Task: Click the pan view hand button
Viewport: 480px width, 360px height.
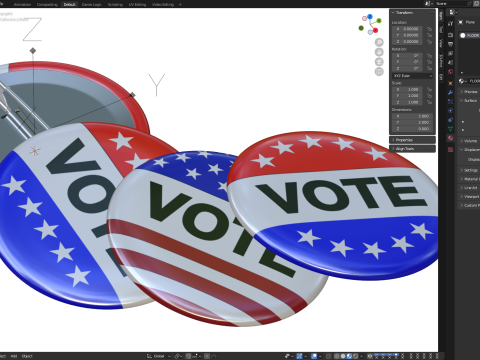Action: [379, 52]
